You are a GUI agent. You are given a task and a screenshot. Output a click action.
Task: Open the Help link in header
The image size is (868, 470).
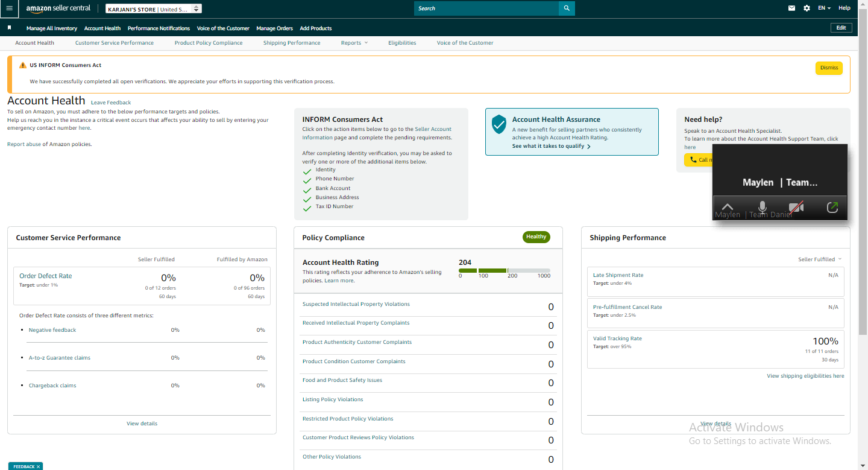pos(844,8)
